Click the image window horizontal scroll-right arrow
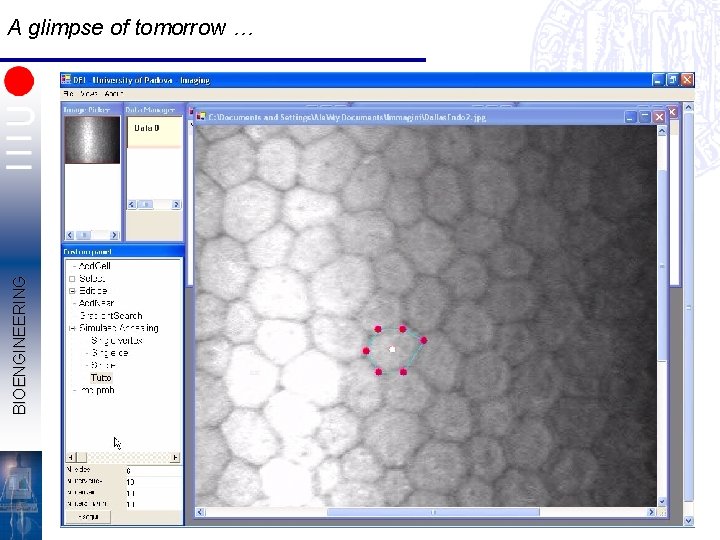 651,512
